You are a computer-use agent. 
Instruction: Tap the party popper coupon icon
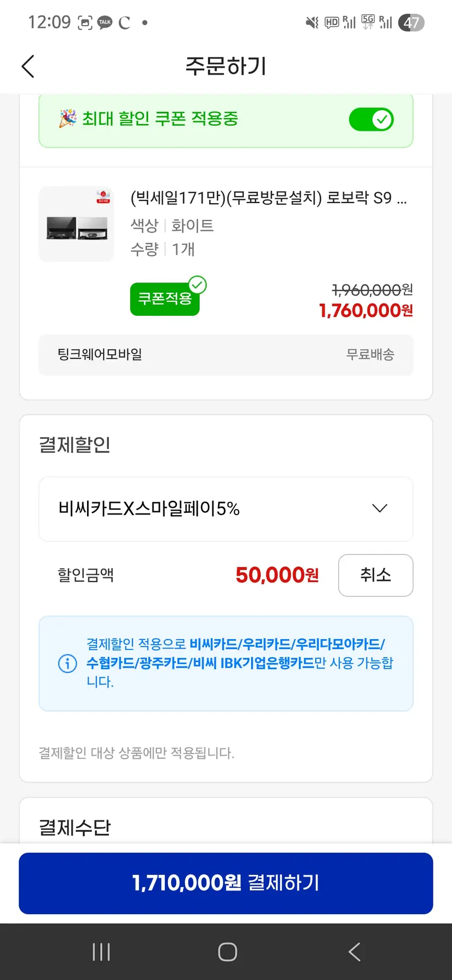click(68, 118)
